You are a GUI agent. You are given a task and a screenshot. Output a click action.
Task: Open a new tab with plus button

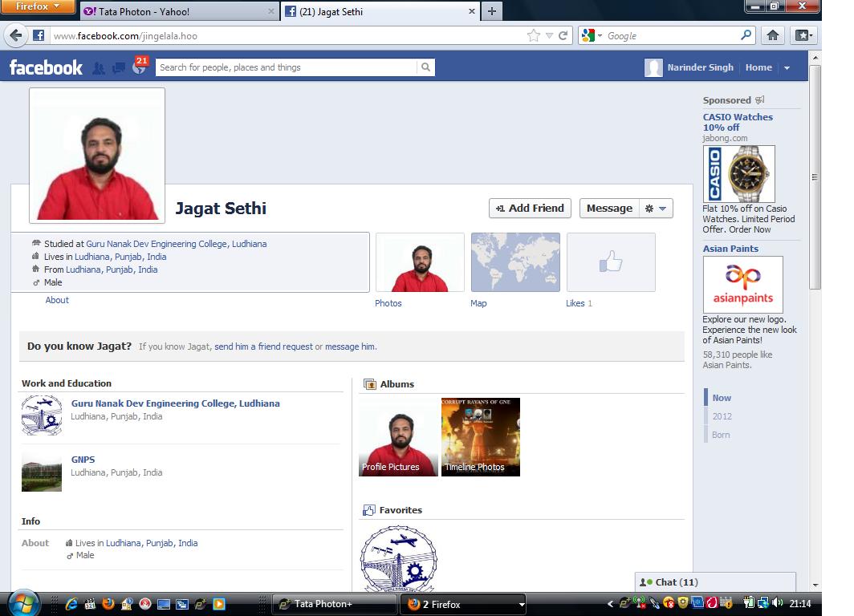[x=492, y=11]
